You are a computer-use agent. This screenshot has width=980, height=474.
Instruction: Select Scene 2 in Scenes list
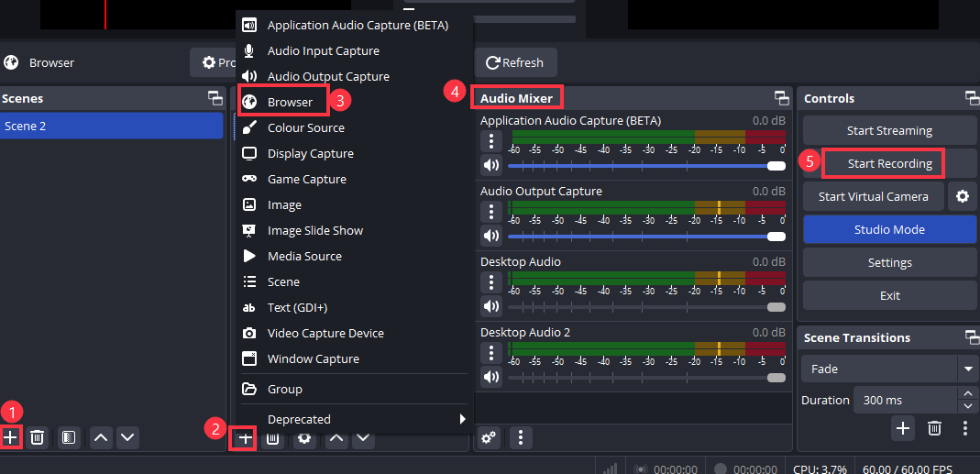click(x=111, y=126)
